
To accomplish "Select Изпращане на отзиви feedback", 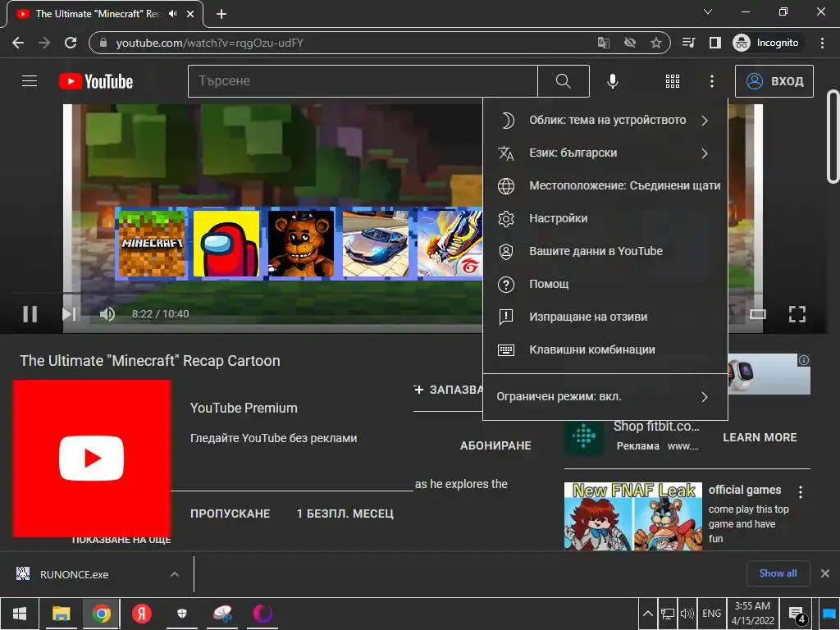I will coord(605,317).
